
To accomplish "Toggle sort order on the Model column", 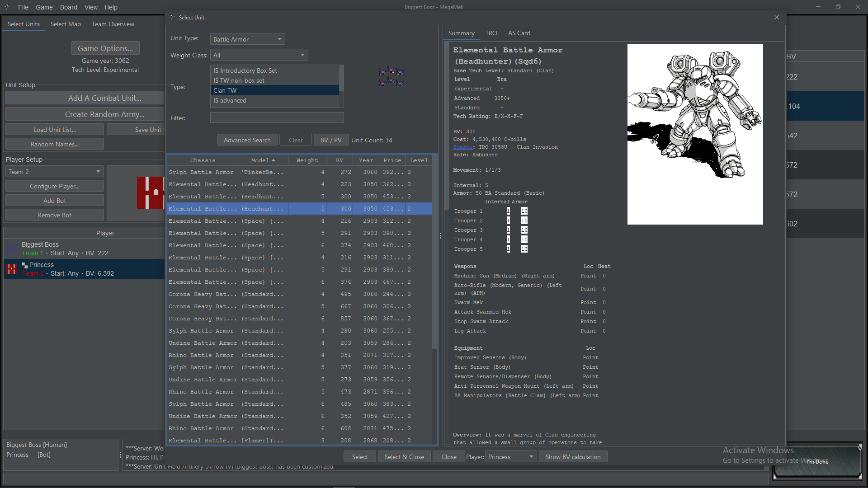I will (x=262, y=160).
